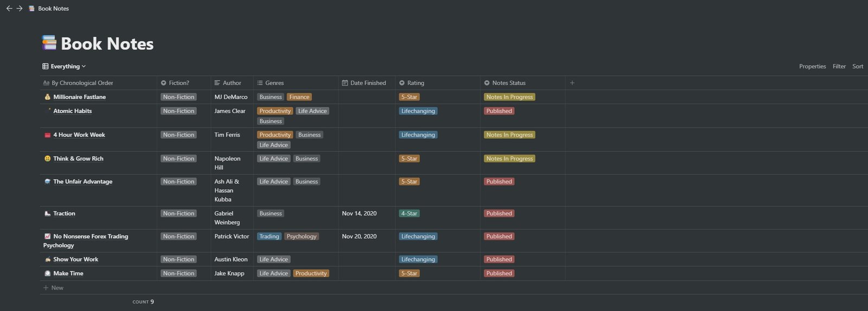
Task: Open the Everything view dropdown
Action: tap(64, 66)
